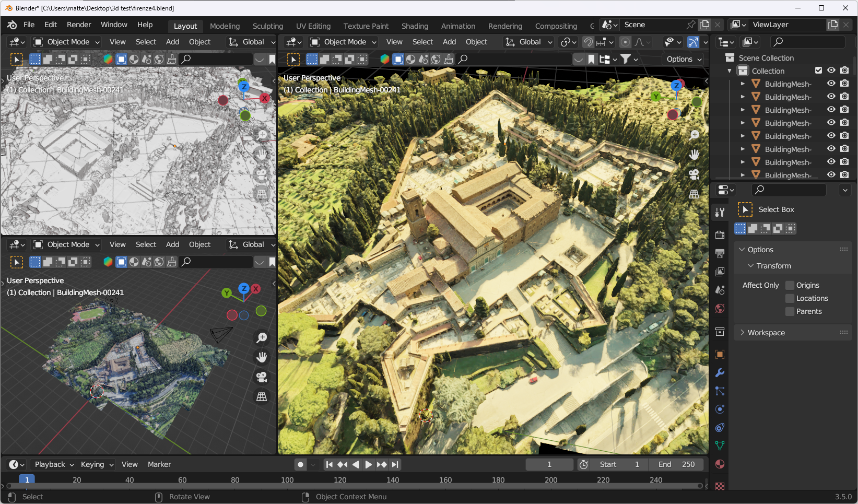Click pan hand icon in top-left viewport
The width and height of the screenshot is (858, 504).
[262, 155]
